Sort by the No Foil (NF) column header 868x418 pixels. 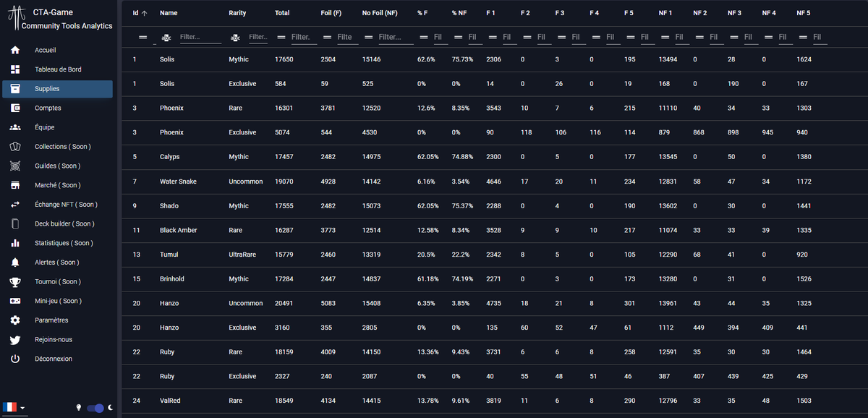pos(380,13)
